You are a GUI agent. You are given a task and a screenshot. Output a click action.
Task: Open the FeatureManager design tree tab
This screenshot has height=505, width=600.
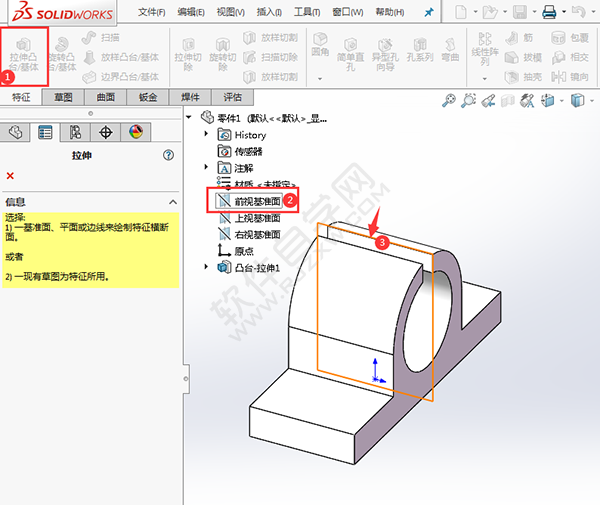15,132
